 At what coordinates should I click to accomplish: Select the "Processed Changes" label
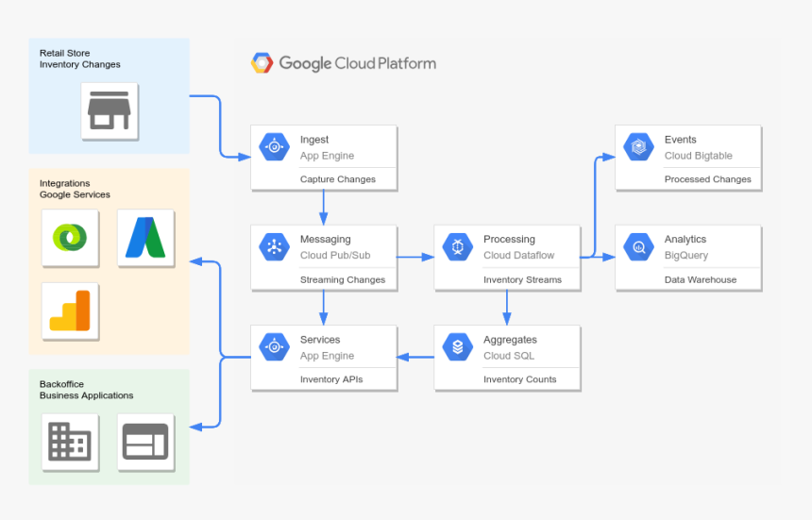tap(707, 179)
